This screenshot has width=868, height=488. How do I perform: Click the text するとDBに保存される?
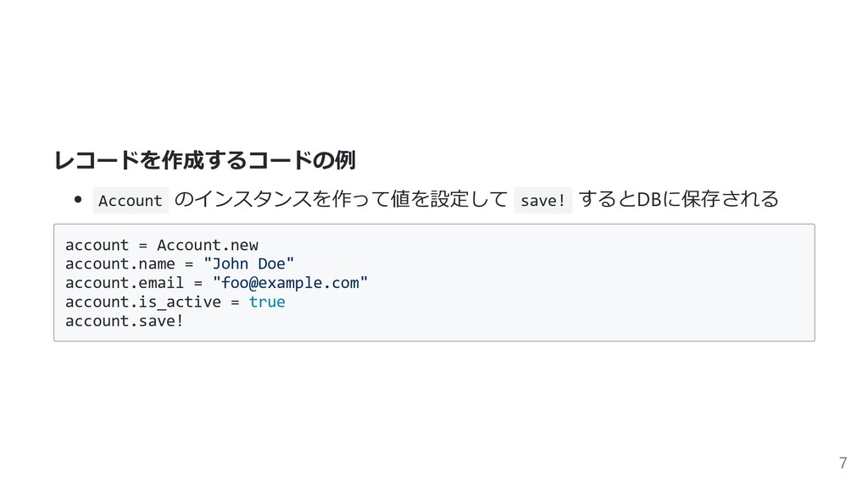point(678,199)
